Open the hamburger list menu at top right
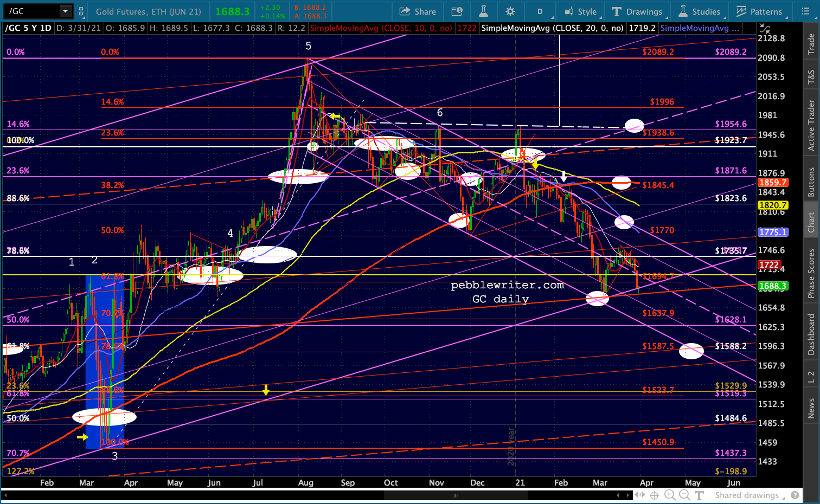The width and height of the screenshot is (820, 504). click(805, 11)
